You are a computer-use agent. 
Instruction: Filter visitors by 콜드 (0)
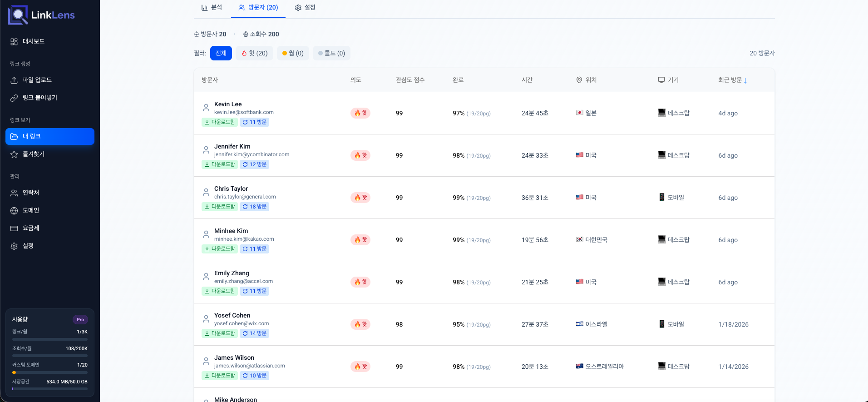[x=331, y=53]
